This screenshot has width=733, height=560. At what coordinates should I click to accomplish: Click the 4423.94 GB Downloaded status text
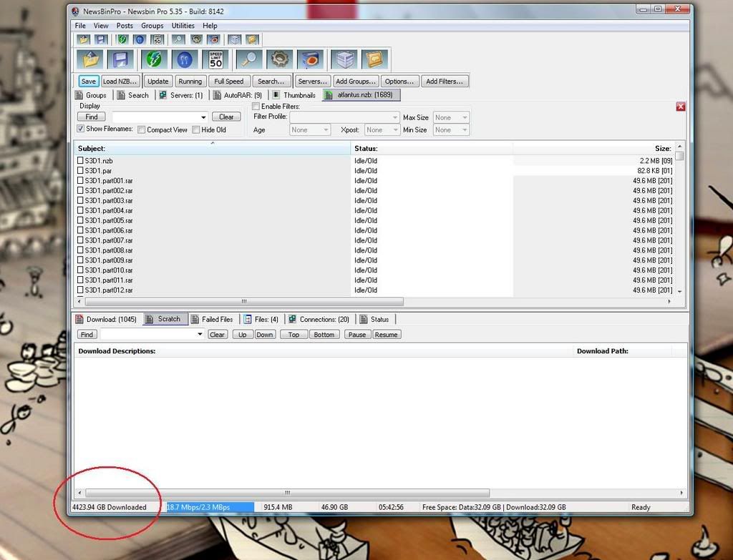tap(110, 507)
